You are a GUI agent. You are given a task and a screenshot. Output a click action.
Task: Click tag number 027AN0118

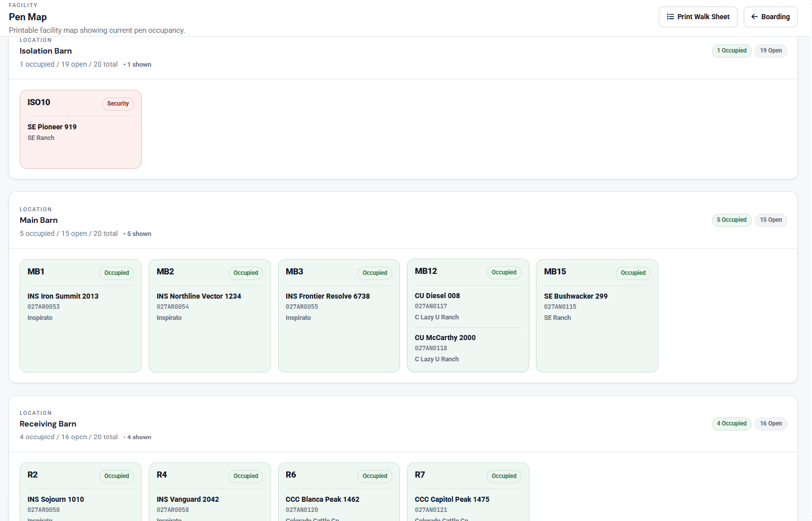click(431, 348)
